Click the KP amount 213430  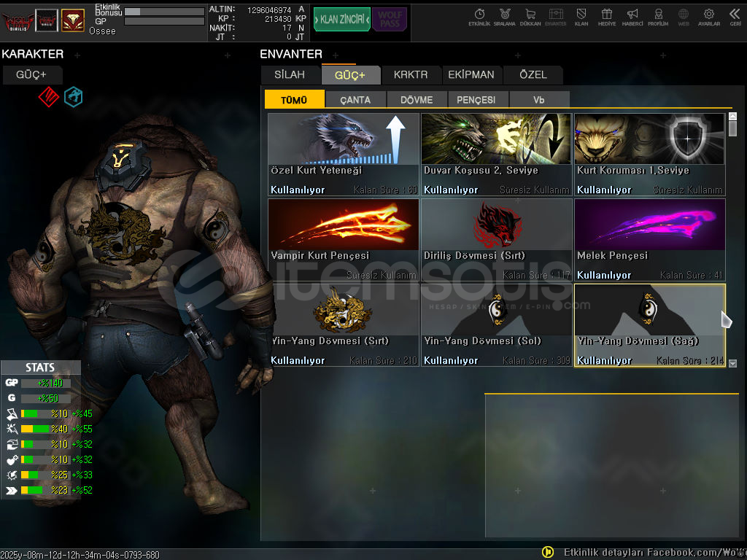(278, 19)
